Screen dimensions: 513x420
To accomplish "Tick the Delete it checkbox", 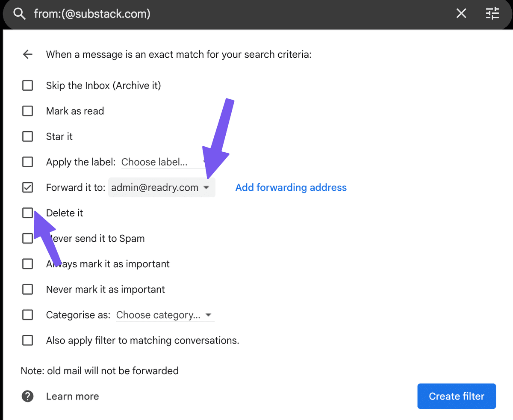I will point(27,213).
